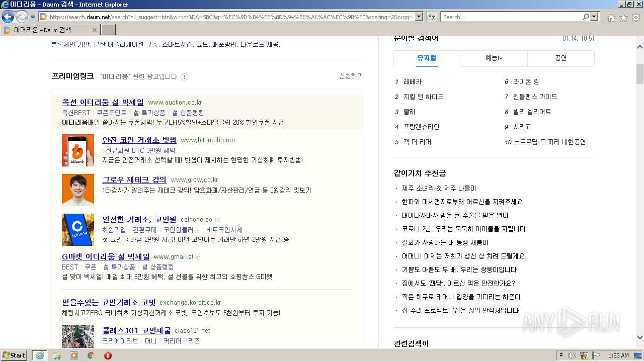Screen dimensions: 644x362
Task: Show hidden tray icons arrow
Action: pyautogui.click(x=561, y=355)
